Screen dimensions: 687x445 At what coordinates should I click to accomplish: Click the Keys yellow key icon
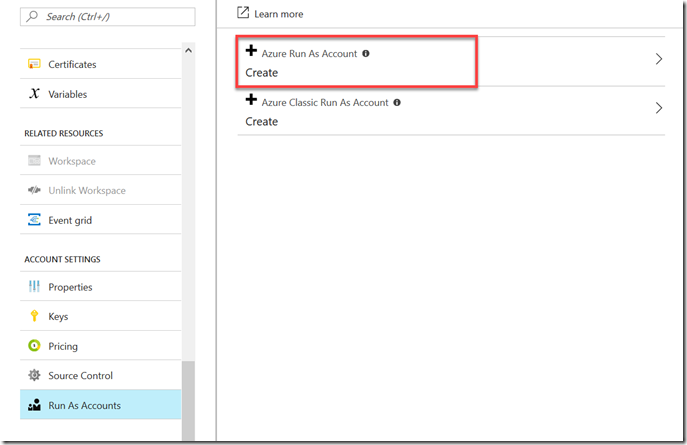pyautogui.click(x=34, y=316)
